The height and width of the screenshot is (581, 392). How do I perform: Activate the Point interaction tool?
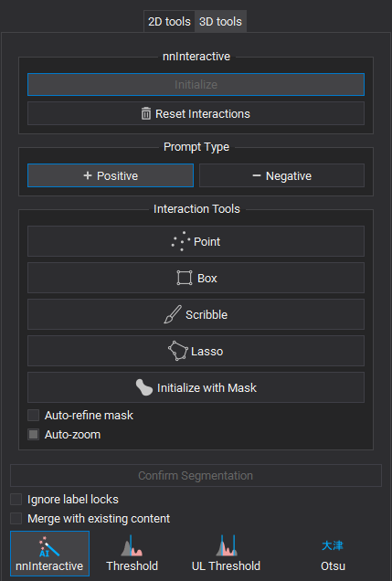pyautogui.click(x=196, y=241)
